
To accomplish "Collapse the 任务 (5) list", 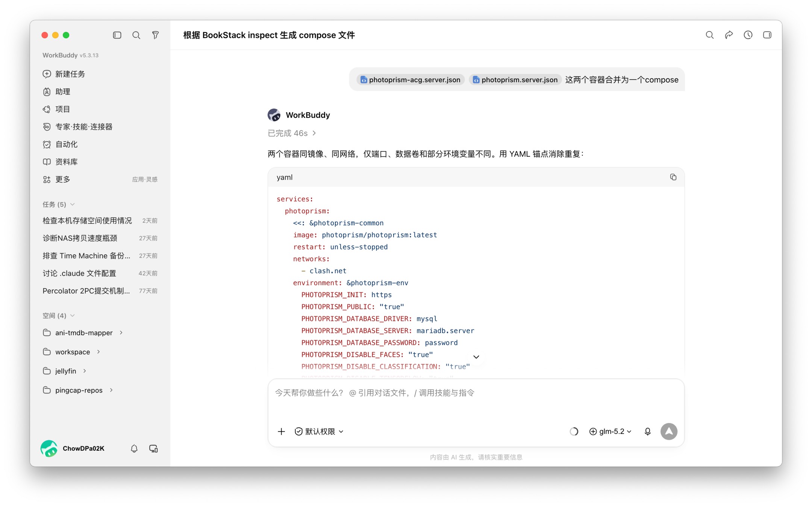I will (x=59, y=204).
